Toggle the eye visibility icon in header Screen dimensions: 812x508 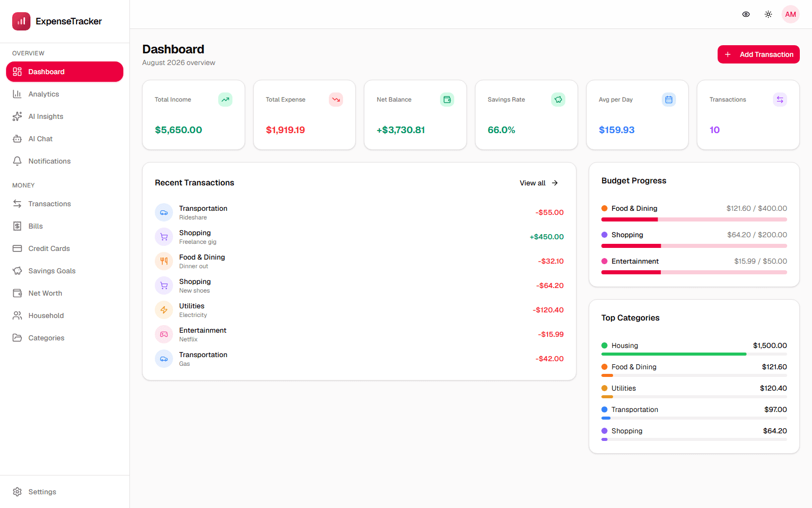point(746,14)
